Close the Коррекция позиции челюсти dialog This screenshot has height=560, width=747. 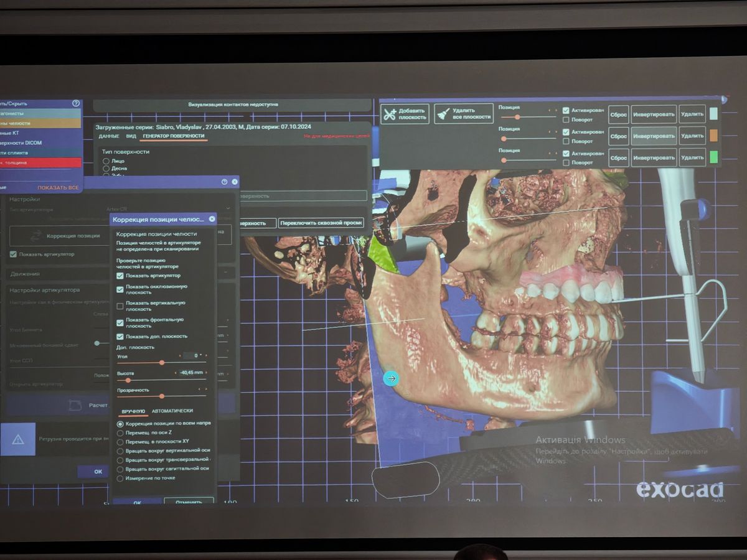(x=212, y=219)
